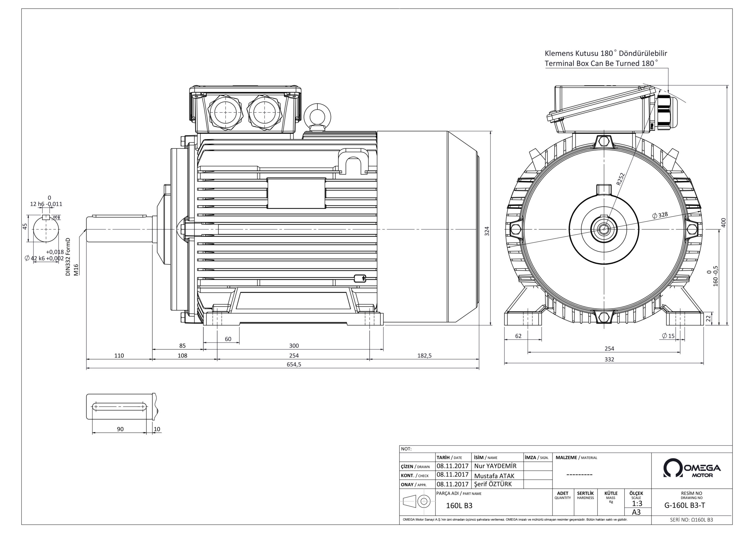756x534 pixels.
Task: Click the A3 paper size cell
Action: 636,512
